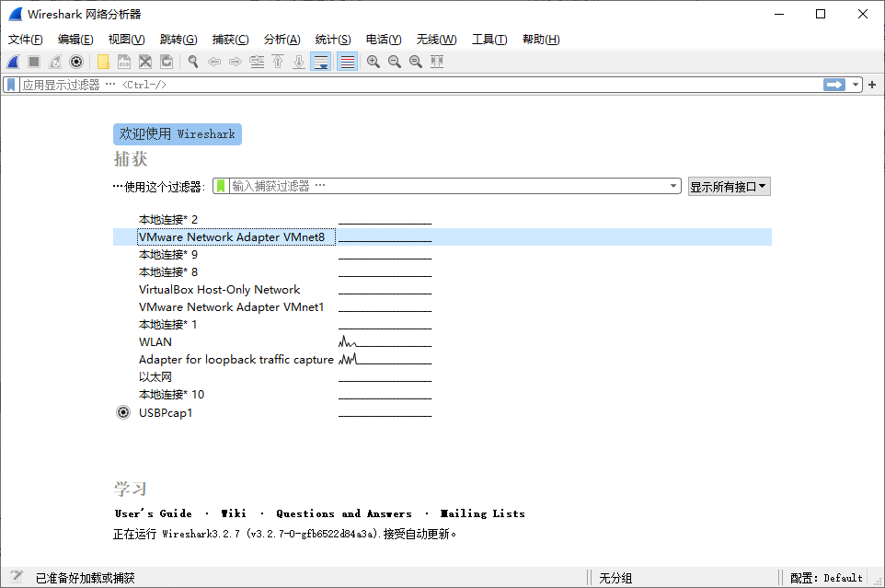
Task: Select the 本地连接* 9 interface
Action: tap(442, 255)
